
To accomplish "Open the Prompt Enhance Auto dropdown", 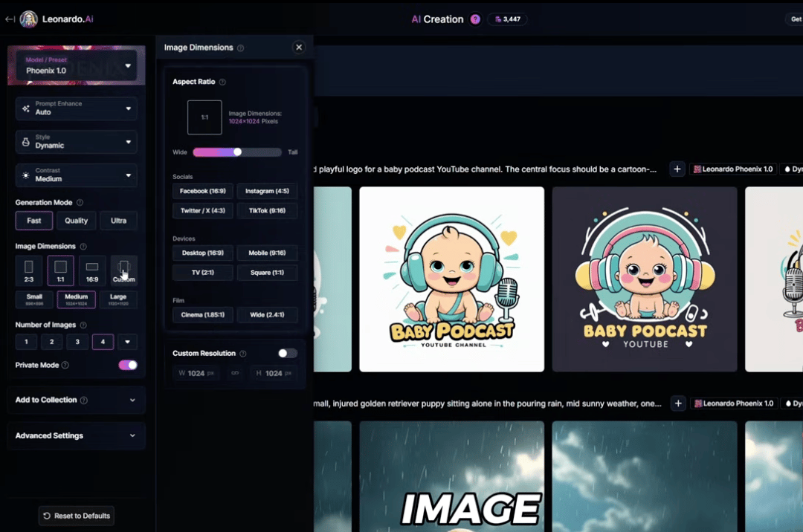I will tap(77, 108).
